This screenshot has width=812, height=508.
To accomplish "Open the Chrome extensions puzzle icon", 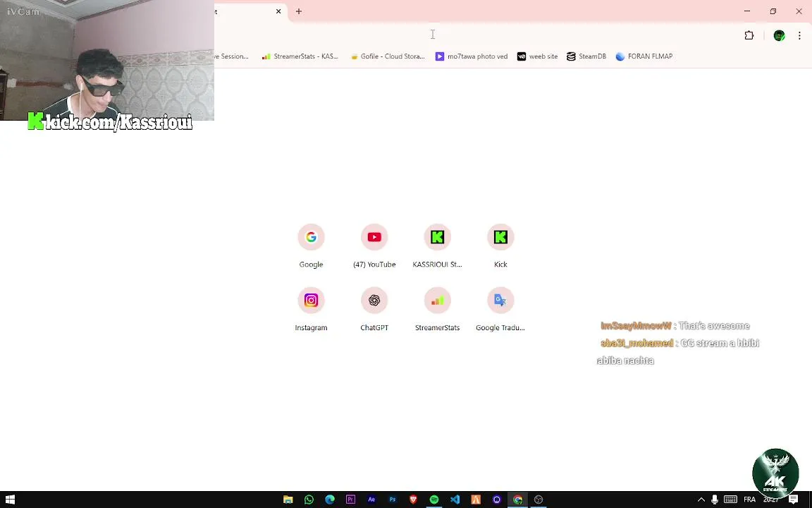I will tap(749, 35).
